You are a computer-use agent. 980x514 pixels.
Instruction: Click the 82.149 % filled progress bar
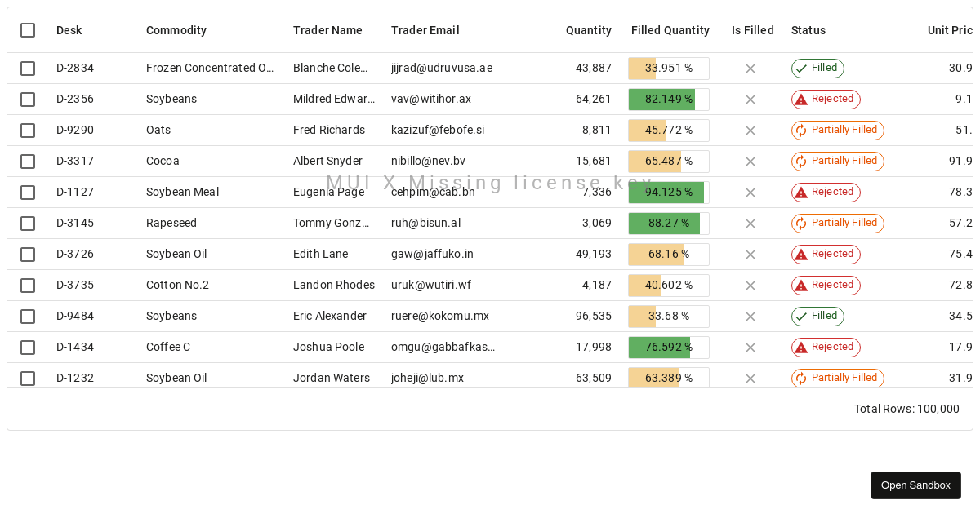point(669,100)
